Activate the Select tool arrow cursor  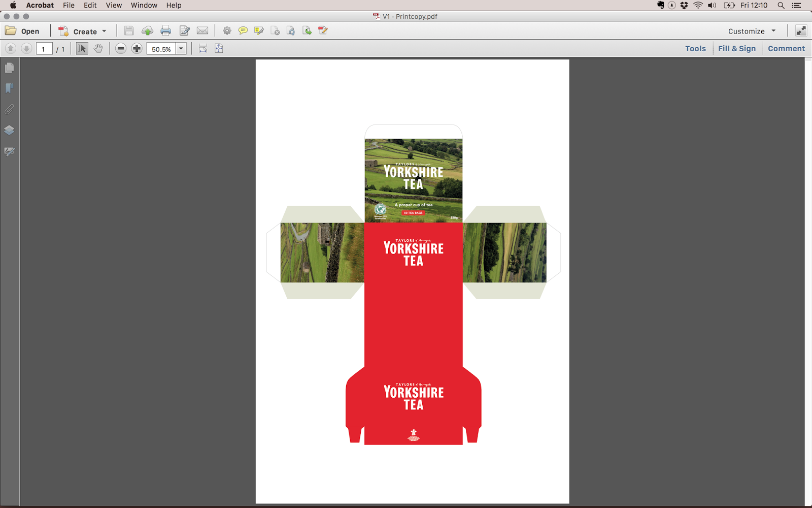pyautogui.click(x=82, y=49)
